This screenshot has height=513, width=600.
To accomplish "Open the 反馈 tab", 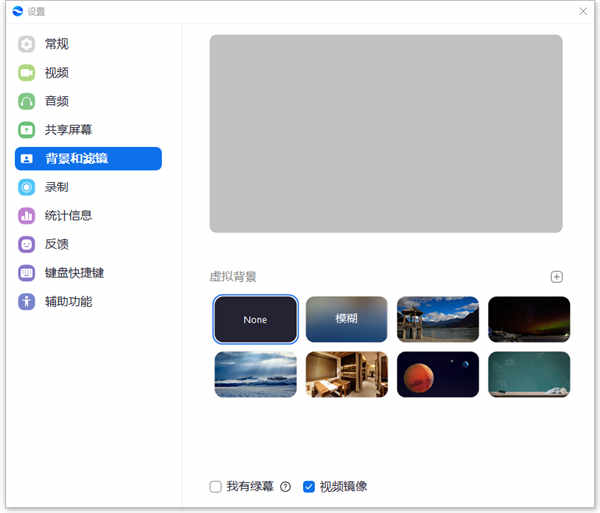I will pyautogui.click(x=88, y=244).
